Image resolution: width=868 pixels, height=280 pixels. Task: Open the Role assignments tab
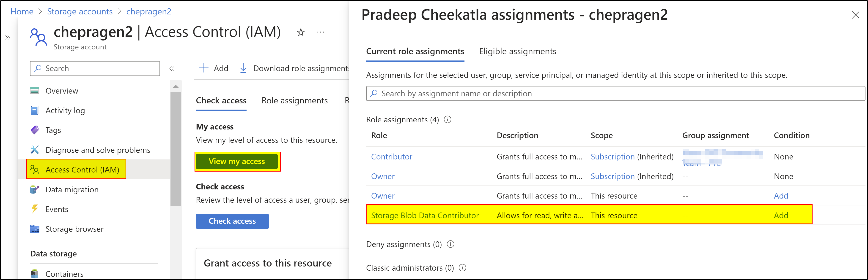(294, 100)
